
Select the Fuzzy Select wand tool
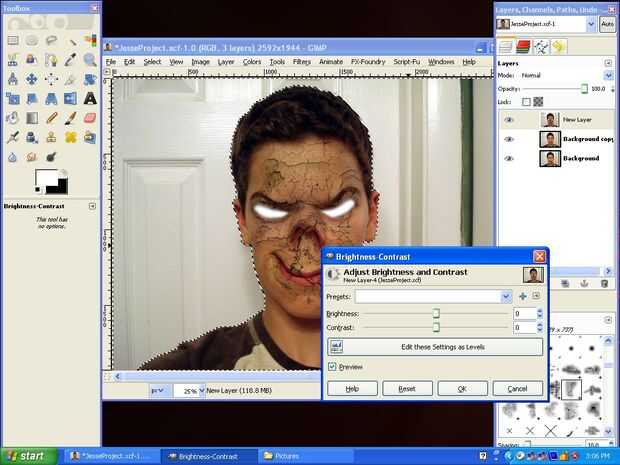pos(71,40)
